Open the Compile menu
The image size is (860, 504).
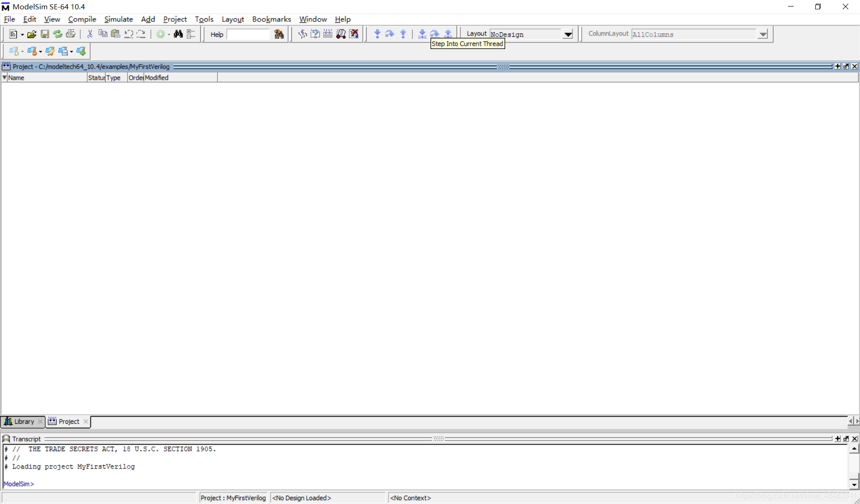click(x=82, y=19)
